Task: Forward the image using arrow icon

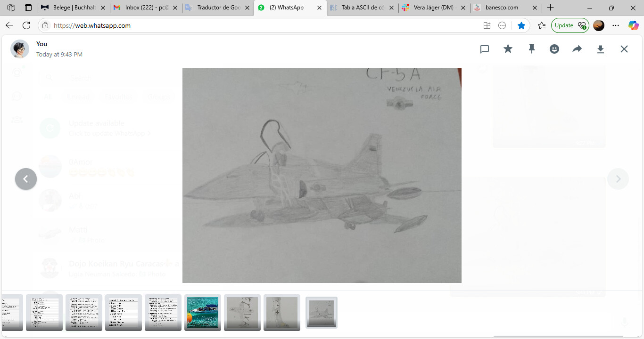Action: coord(577,49)
